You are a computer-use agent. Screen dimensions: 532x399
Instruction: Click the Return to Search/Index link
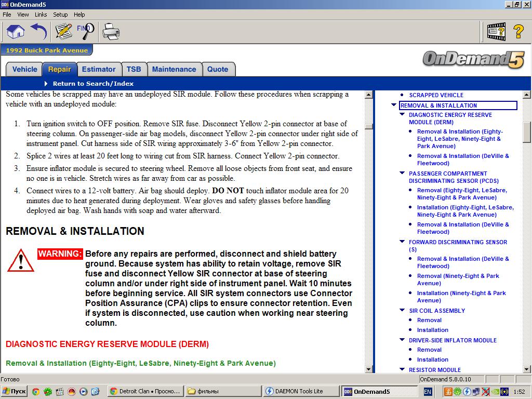[x=93, y=84]
